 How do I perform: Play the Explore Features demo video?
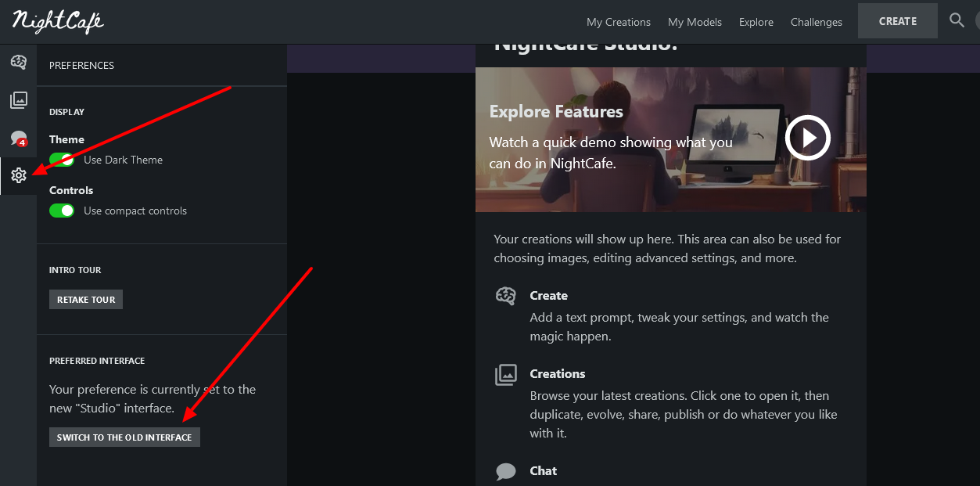807,138
